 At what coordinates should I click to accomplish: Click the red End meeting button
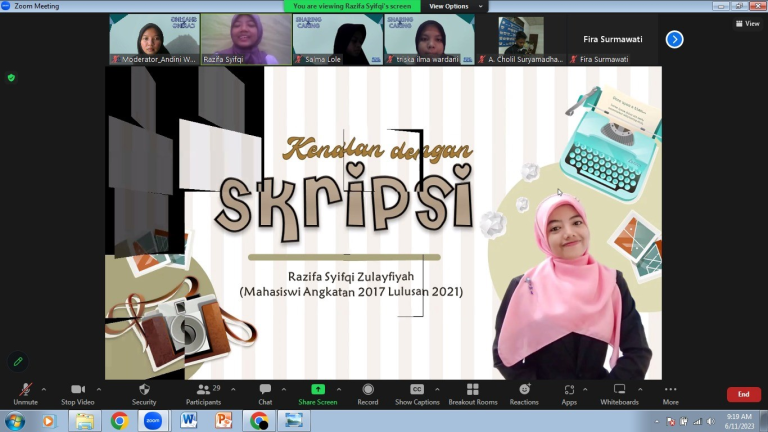(x=743, y=394)
